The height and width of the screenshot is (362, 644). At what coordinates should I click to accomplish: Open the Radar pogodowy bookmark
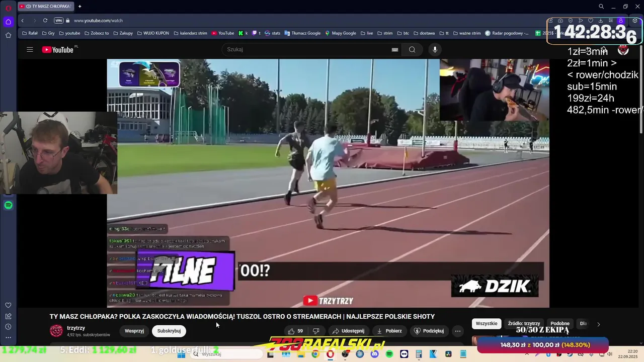[x=507, y=33]
